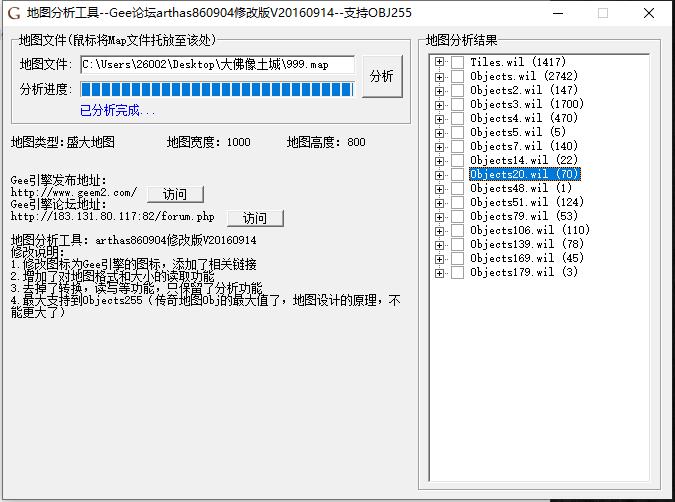Select the Objects2.wil (147) row
Image resolution: width=675 pixels, height=502 pixels.
524,90
